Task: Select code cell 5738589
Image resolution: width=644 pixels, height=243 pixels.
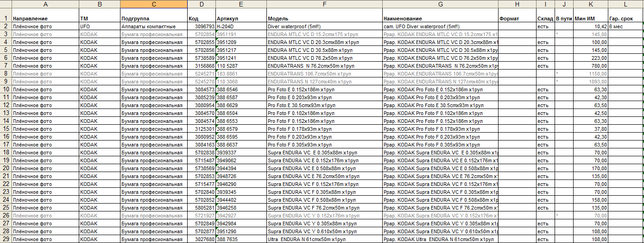Action: click(x=202, y=58)
